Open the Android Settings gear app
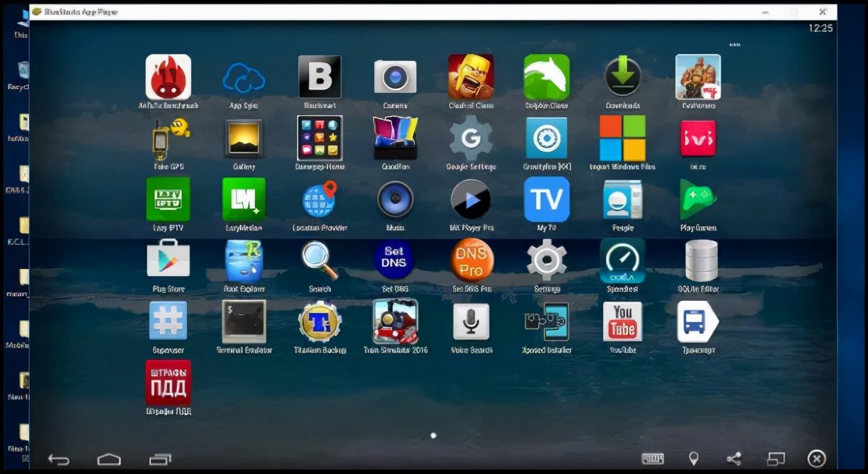 546,260
